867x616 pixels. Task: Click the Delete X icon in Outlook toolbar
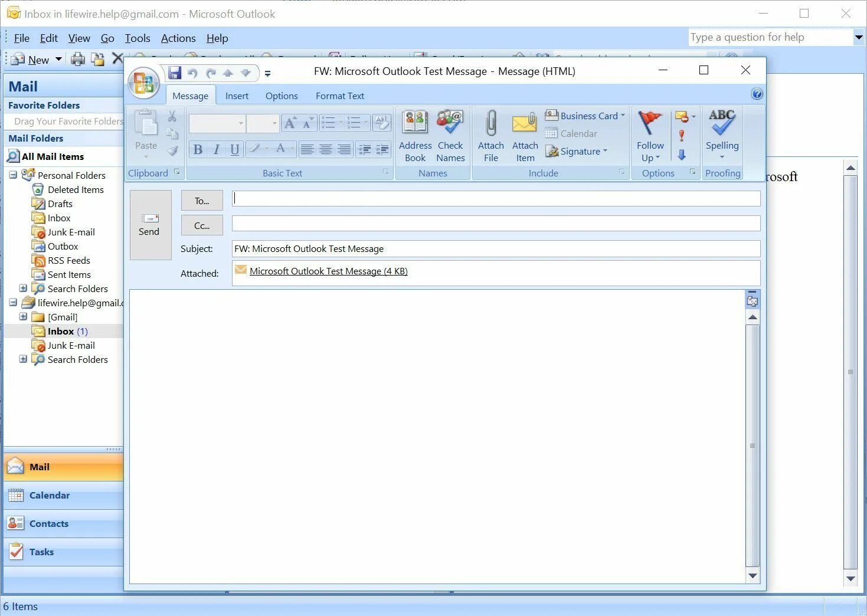(x=117, y=58)
